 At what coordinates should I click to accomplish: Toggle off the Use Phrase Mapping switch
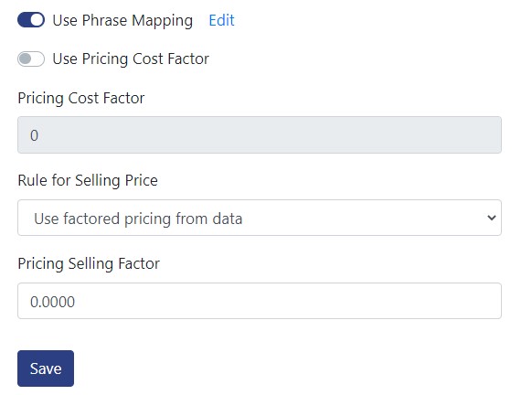tap(31, 20)
